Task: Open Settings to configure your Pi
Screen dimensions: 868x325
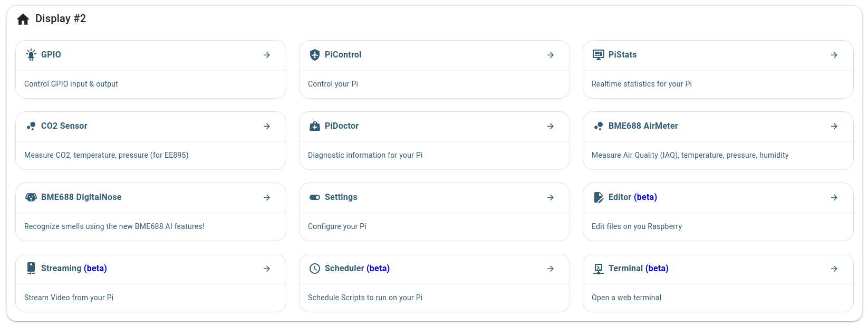Action: point(551,197)
